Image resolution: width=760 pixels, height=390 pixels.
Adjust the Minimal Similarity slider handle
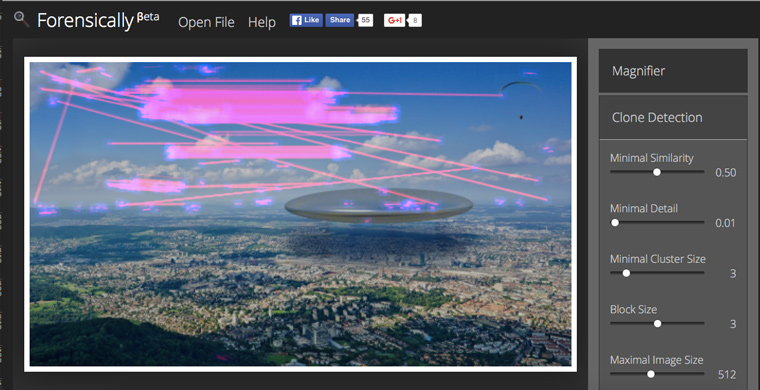(x=657, y=172)
